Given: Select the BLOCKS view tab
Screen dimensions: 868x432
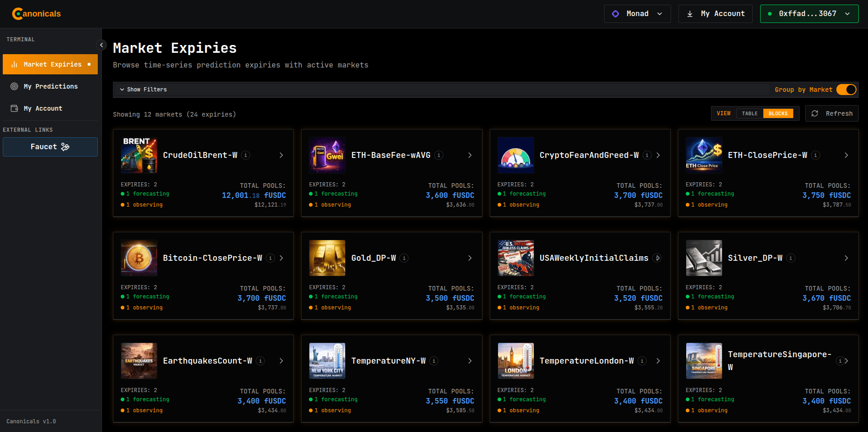Looking at the screenshot, I should tap(778, 113).
